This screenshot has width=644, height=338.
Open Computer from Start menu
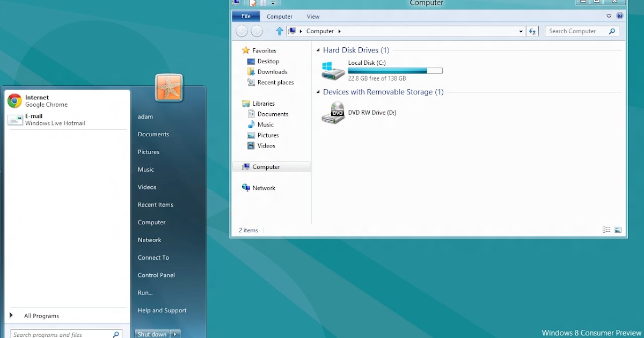coord(152,223)
